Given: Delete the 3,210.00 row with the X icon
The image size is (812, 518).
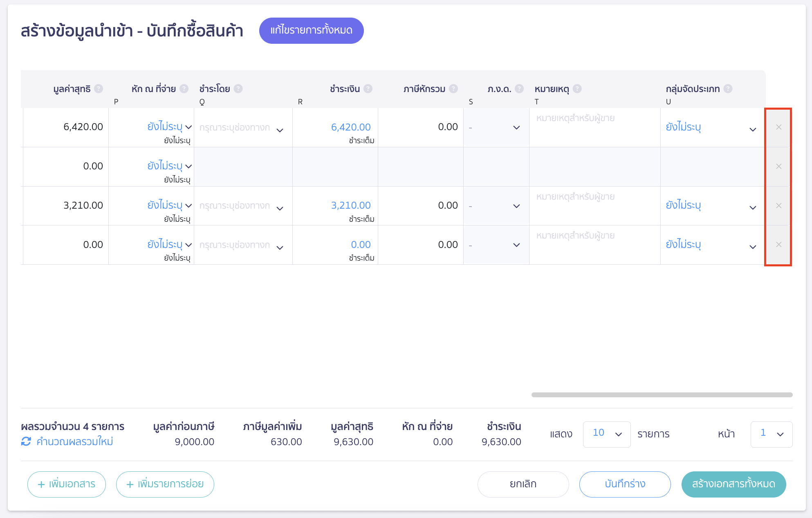Looking at the screenshot, I should coord(778,206).
